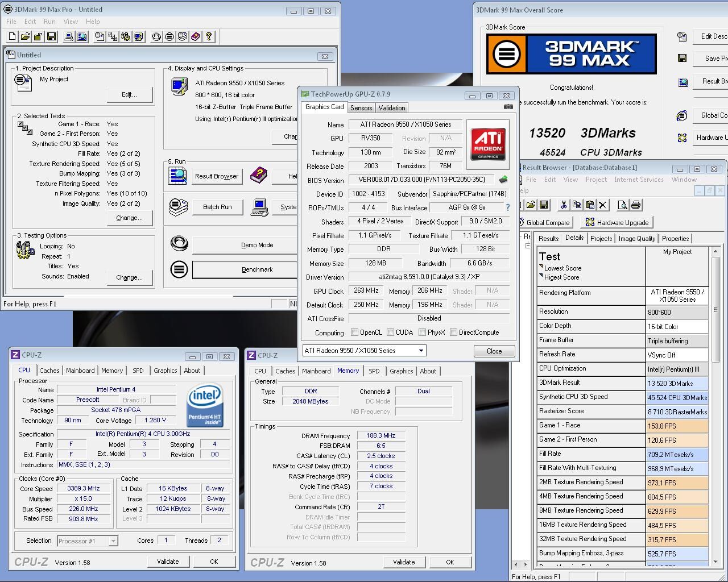
Task: Click the GPU-Z screenshot camera icon
Action: [x=508, y=106]
